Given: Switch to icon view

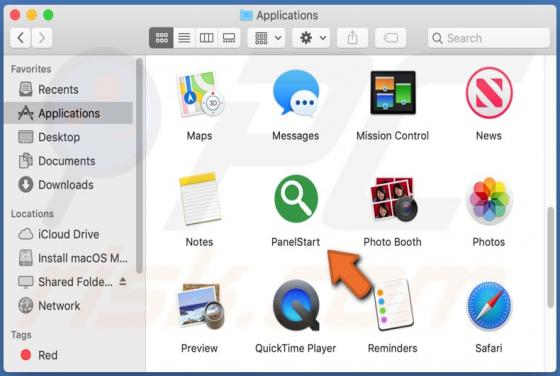Looking at the screenshot, I should click(x=161, y=37).
